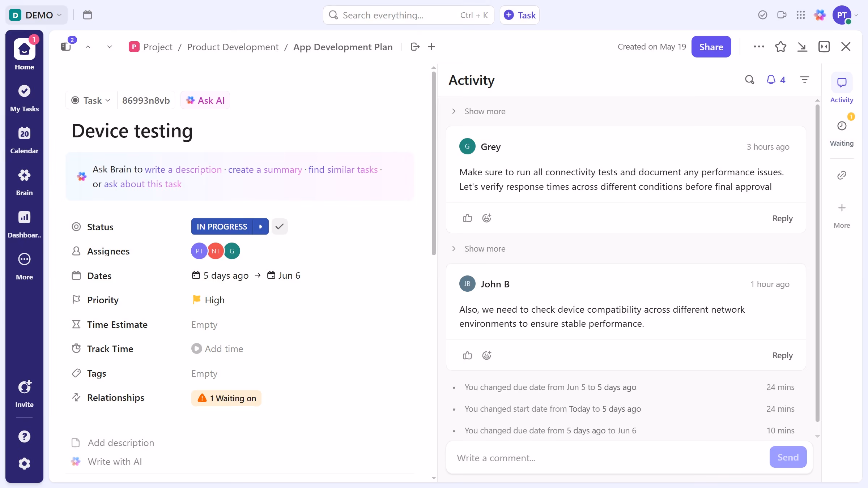Open Home in the sidebar
Viewport: 868px width, 488px height.
[x=24, y=53]
